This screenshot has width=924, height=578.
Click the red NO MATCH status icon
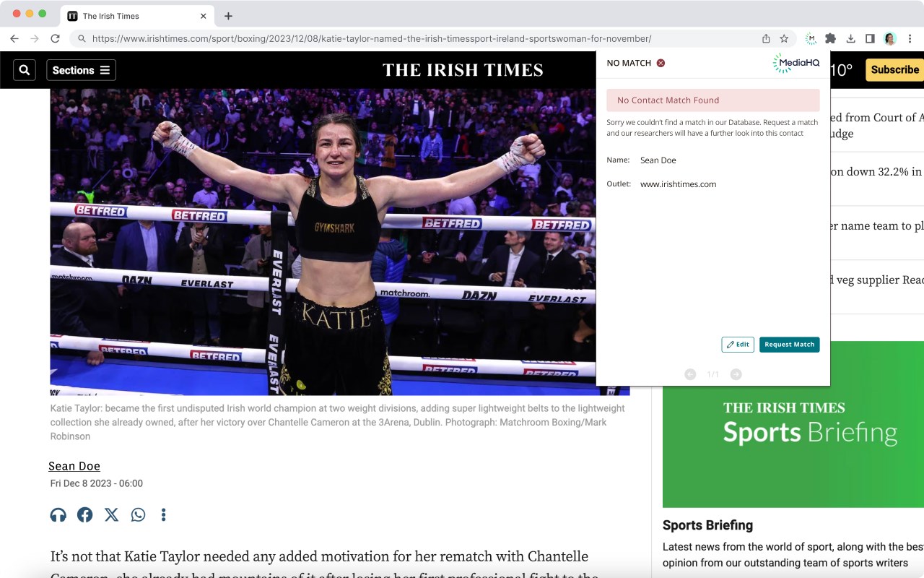point(661,63)
